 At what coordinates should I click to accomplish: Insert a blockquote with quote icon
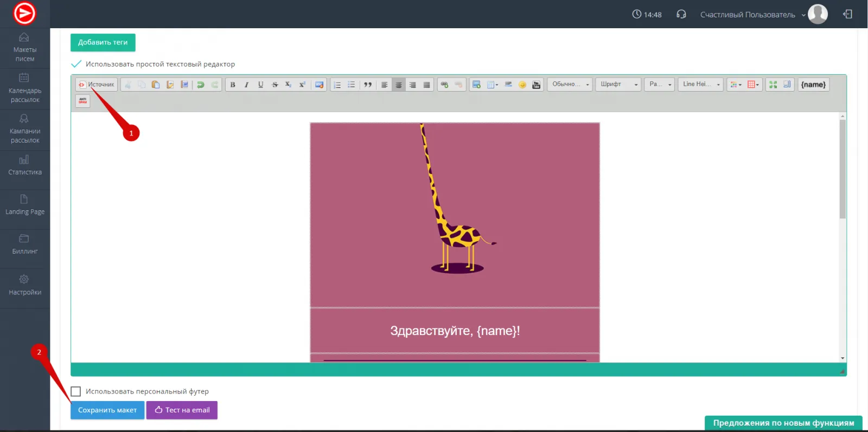coord(368,85)
